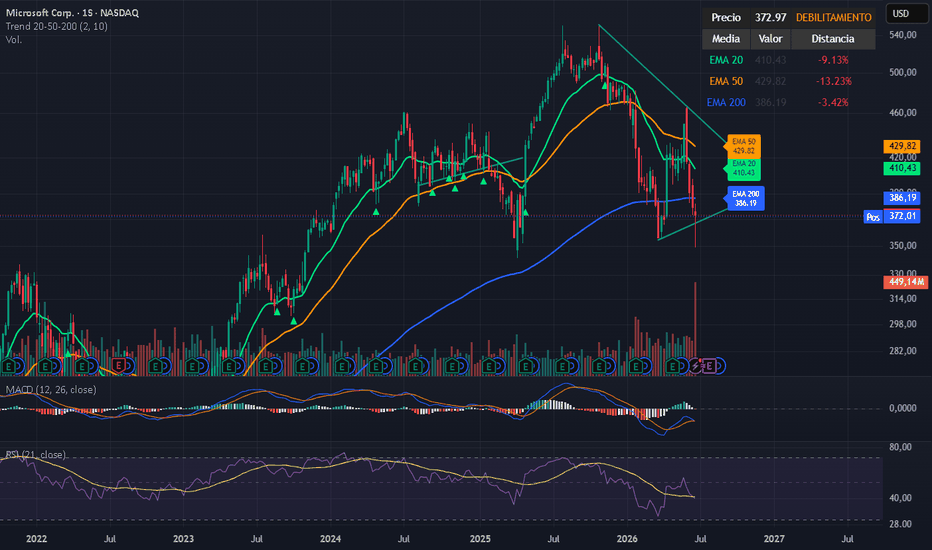
Task: Click the 449,14M volume axis label
Action: pos(906,282)
